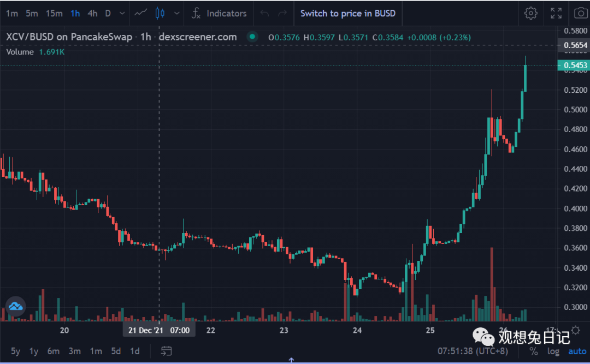Click the 0.4400 price axis label
This screenshot has width=590, height=364.
pos(575,169)
